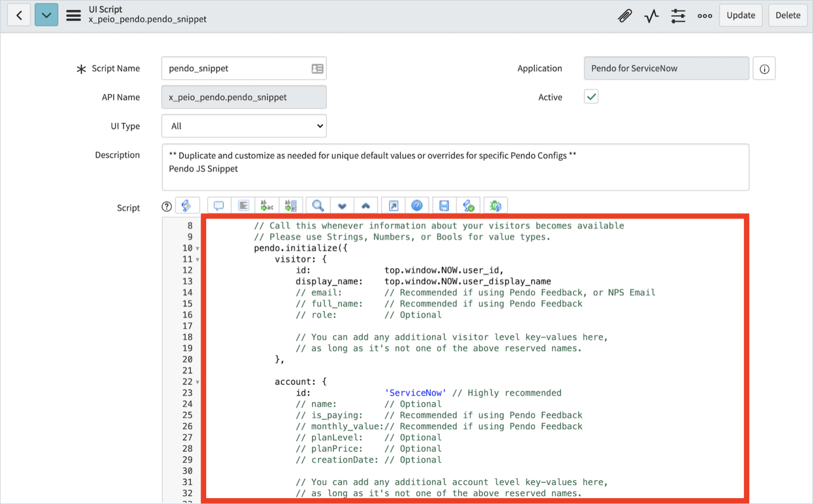The image size is (813, 504).
Task: Click the Script Name label
Action: (116, 68)
